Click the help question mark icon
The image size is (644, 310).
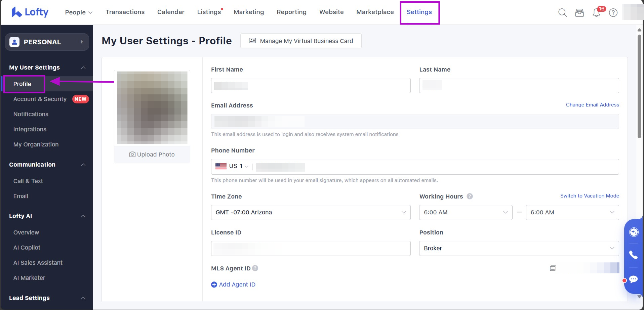pyautogui.click(x=613, y=13)
